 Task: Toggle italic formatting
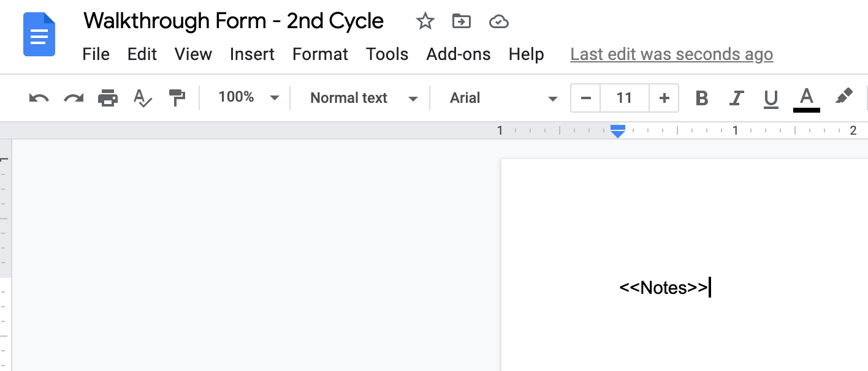pyautogui.click(x=736, y=98)
